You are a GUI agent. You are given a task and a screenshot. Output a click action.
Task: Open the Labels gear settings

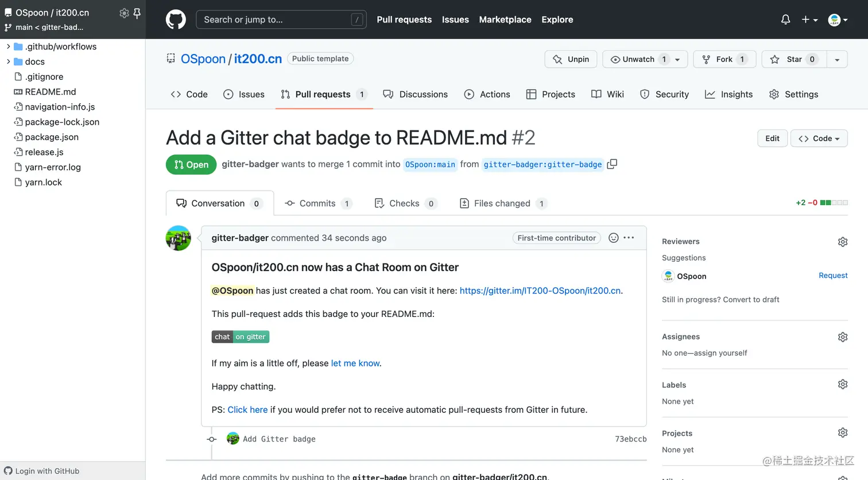click(842, 384)
